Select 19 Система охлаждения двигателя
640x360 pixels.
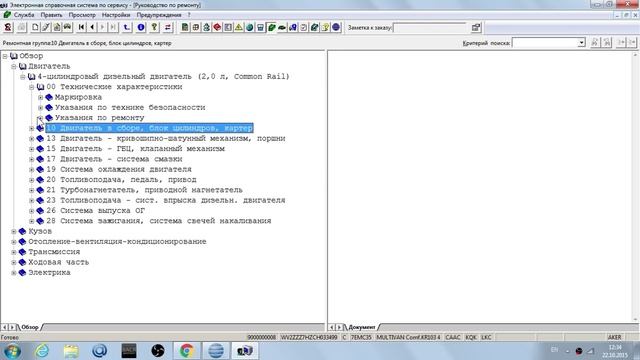[x=119, y=169]
